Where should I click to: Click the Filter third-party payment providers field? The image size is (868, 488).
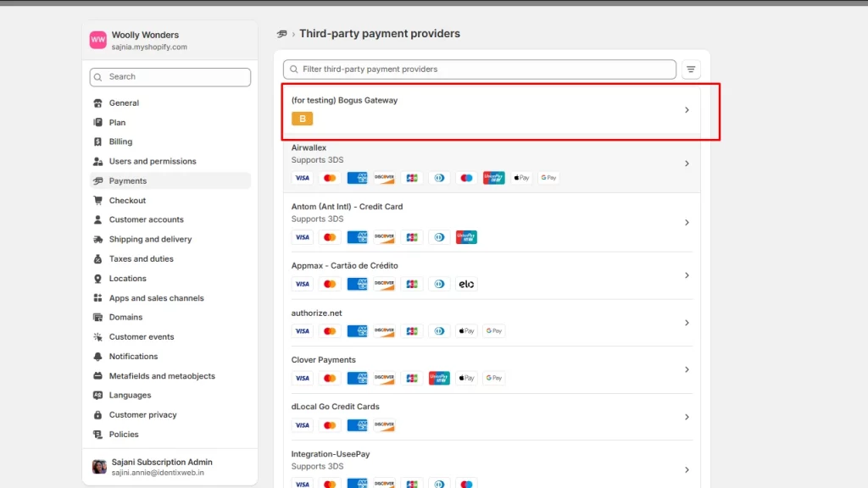tap(480, 69)
